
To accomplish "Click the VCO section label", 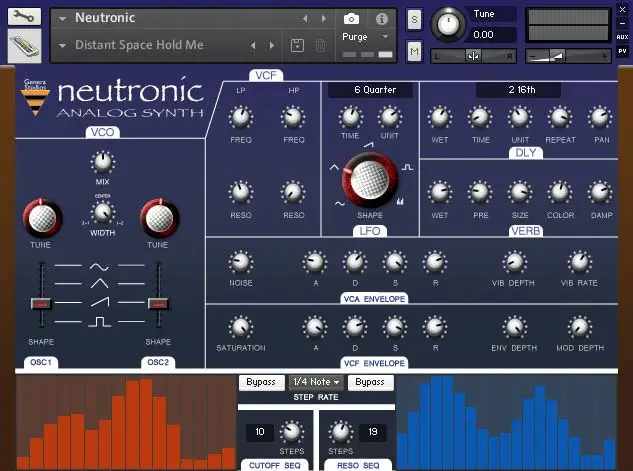I will pos(103,132).
